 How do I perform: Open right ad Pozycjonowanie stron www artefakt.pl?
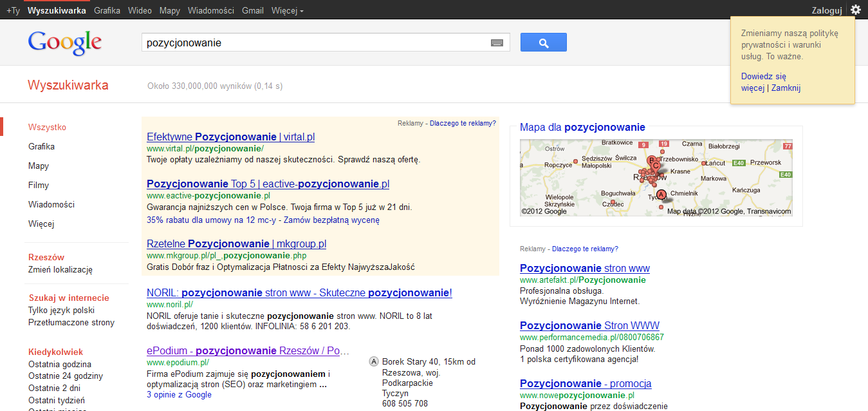(585, 268)
